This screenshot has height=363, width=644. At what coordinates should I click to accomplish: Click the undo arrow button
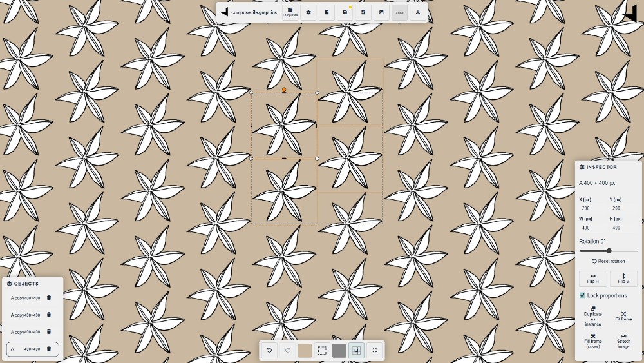point(269,350)
